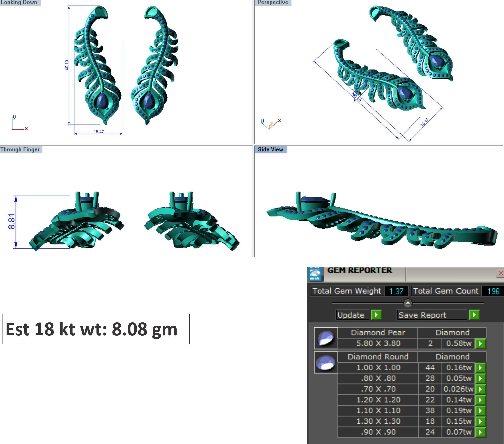This screenshot has height=444, width=504.
Task: Click the green arrow on the .70 X .70 row
Action: tap(481, 389)
